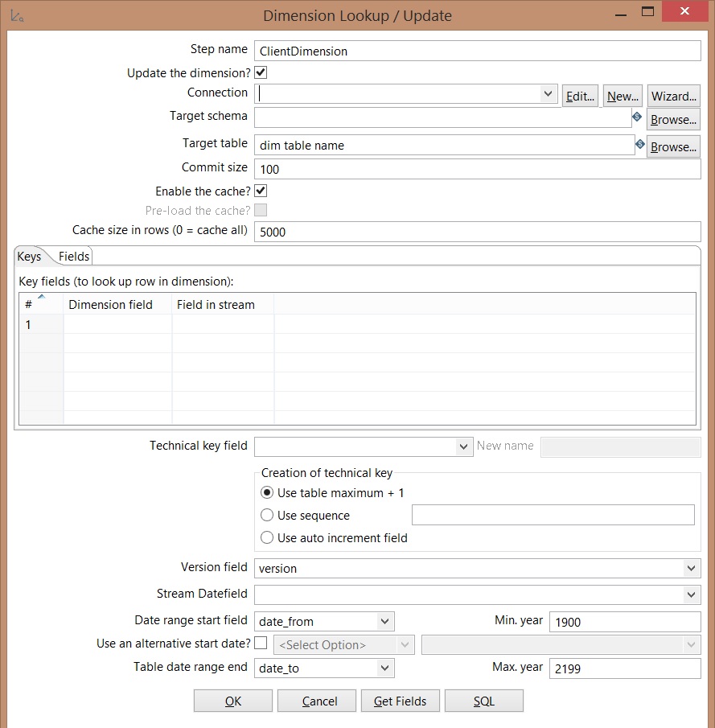
Task: Click the variable icon beside Target table
Action: click(x=639, y=145)
